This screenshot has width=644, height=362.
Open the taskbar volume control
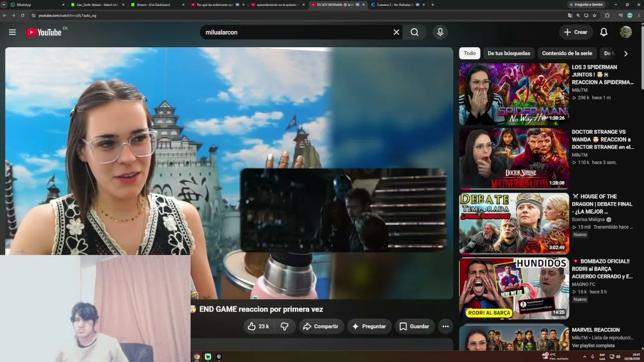(x=618, y=356)
